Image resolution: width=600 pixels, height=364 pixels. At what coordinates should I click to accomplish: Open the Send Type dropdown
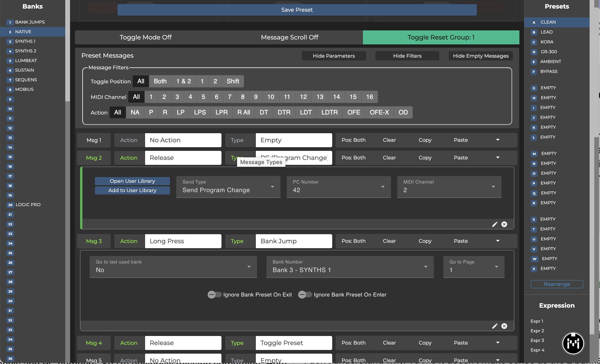(228, 187)
